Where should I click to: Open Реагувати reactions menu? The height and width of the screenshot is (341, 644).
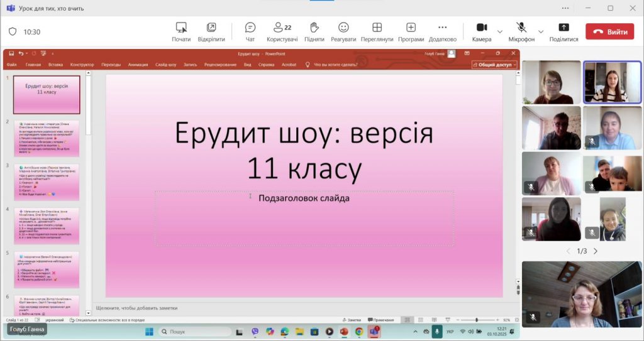point(343,31)
